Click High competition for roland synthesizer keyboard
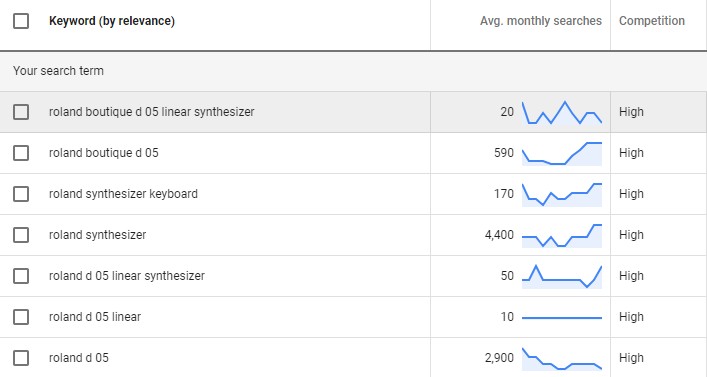707x377 pixels. 631,194
